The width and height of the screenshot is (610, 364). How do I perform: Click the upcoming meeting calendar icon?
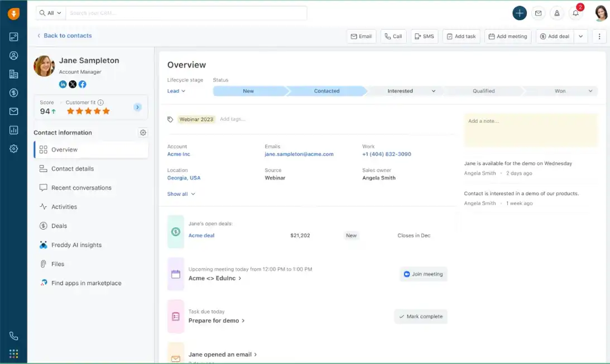pos(175,274)
